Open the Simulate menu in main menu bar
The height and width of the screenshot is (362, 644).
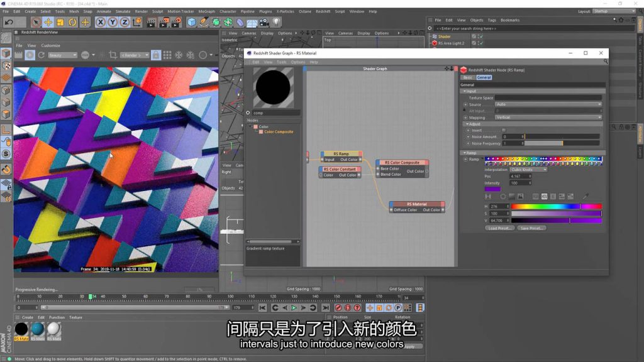123,11
